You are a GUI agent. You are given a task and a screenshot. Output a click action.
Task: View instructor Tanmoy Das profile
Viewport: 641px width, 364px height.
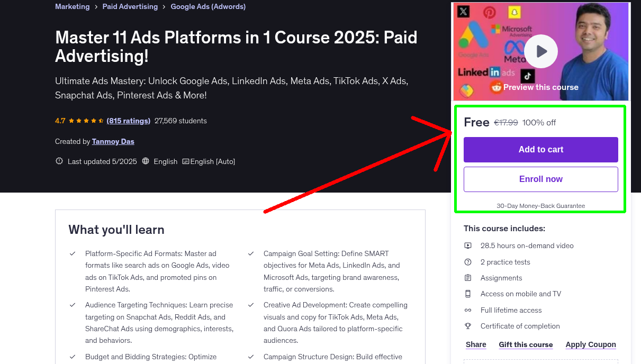tap(113, 141)
